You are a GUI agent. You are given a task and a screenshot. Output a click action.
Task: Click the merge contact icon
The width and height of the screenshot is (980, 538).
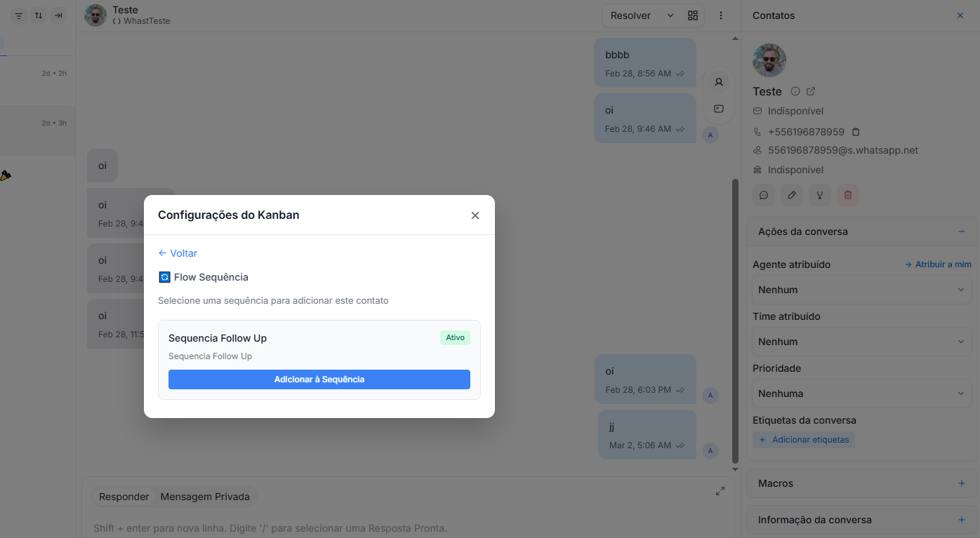[x=819, y=194]
